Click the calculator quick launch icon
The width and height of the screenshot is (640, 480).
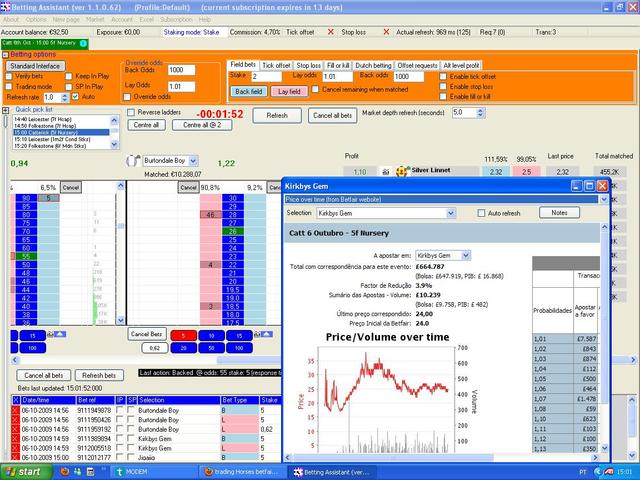(91, 472)
